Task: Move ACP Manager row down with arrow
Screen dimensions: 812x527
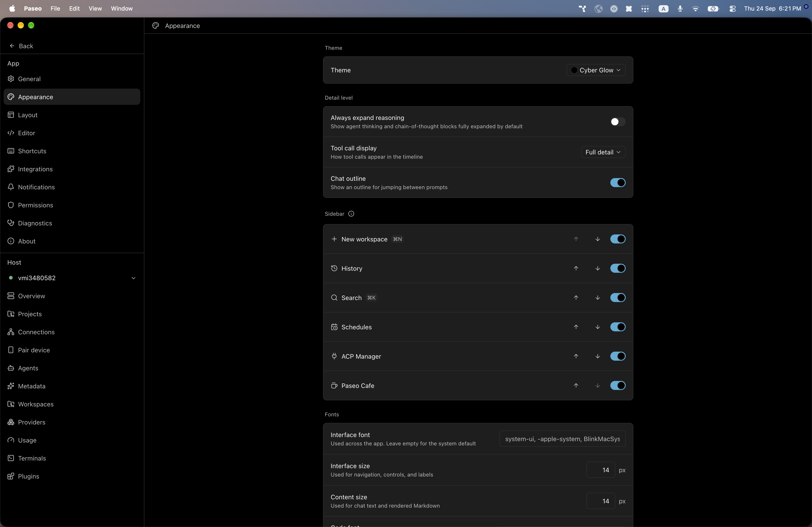Action: [598, 356]
